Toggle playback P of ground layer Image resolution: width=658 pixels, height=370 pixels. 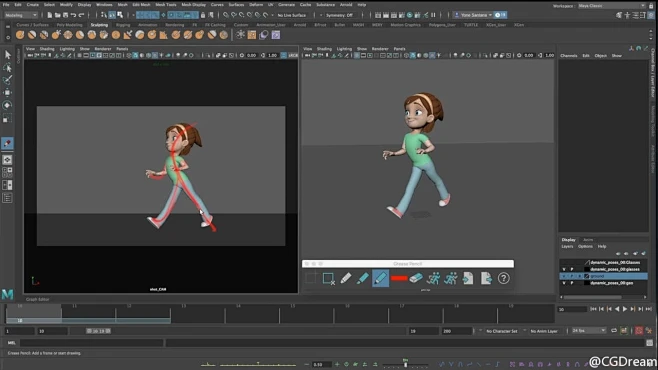pos(572,276)
